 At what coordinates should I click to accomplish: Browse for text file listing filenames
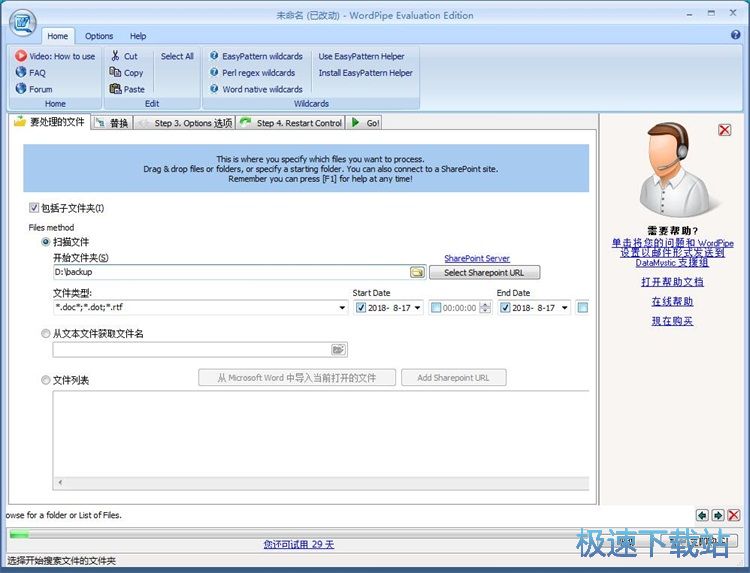[x=339, y=350]
